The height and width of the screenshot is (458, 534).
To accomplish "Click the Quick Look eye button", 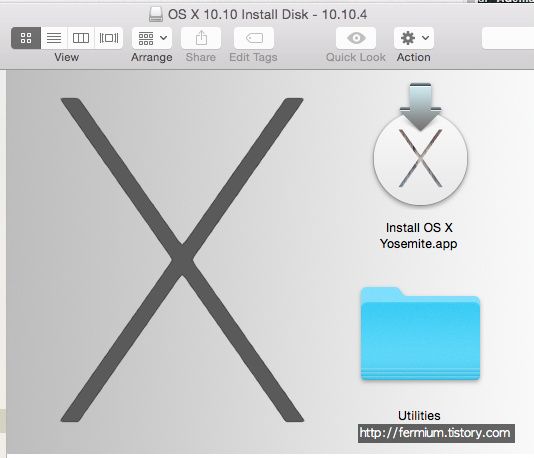I will 356,38.
